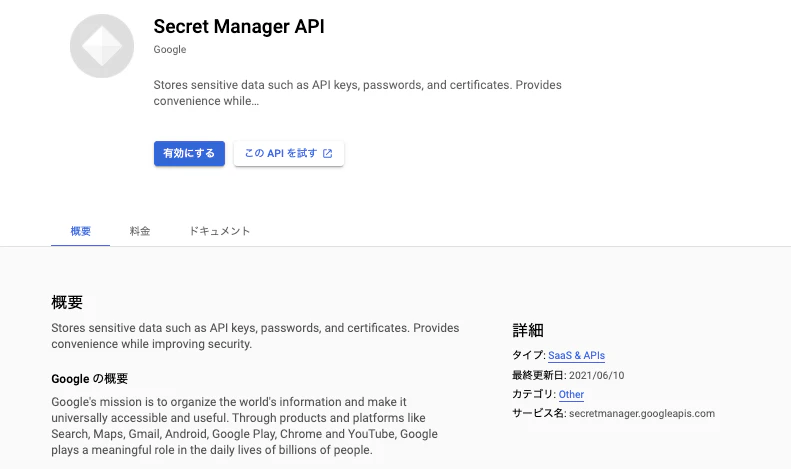Switch to the 料金 tab
Viewport: 791px width, 469px height.
pos(140,231)
